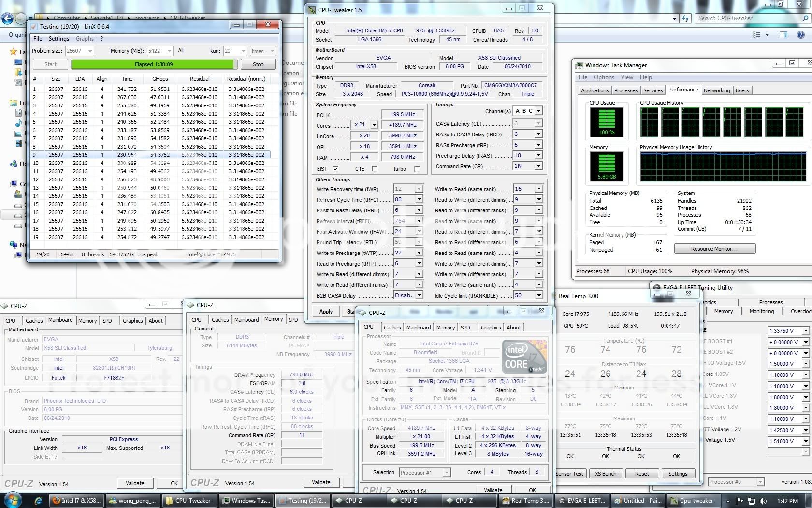Click the Explorer address refresh arrows icon

click(x=685, y=18)
